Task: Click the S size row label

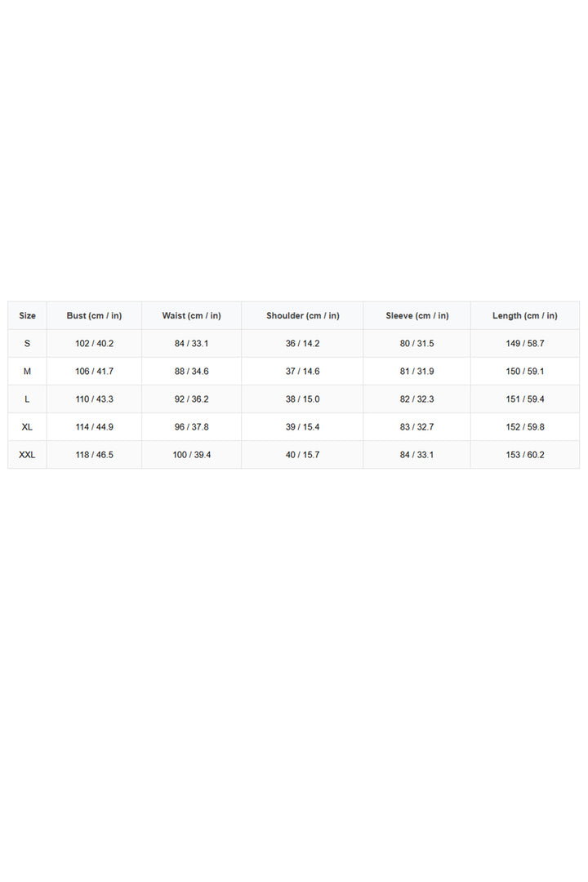Action: click(27, 343)
